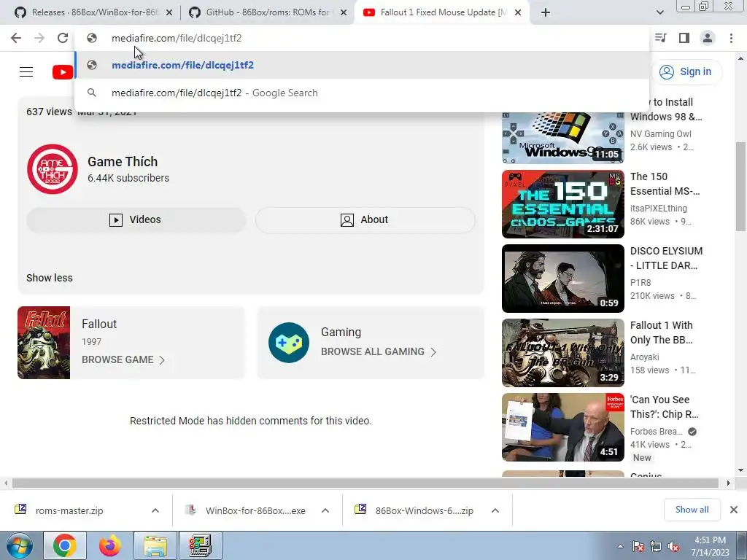
Task: Open the DISCO ELYSIUM video thumbnail
Action: (x=563, y=279)
